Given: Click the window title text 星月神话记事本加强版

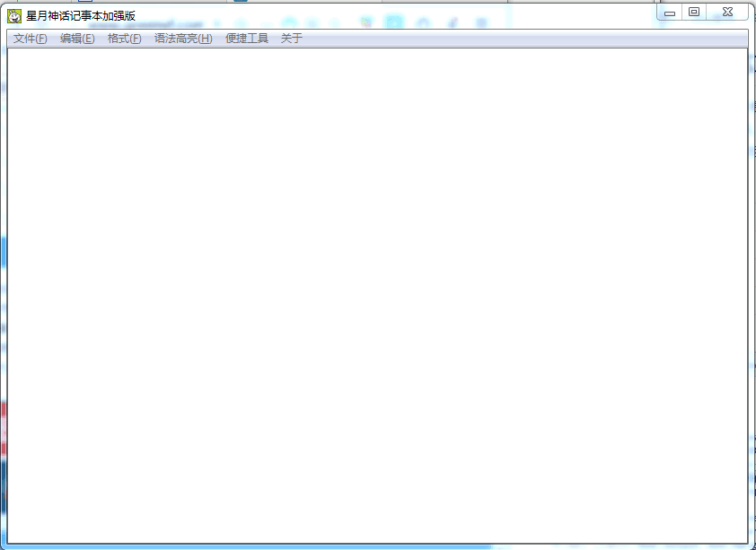Looking at the screenshot, I should [81, 15].
